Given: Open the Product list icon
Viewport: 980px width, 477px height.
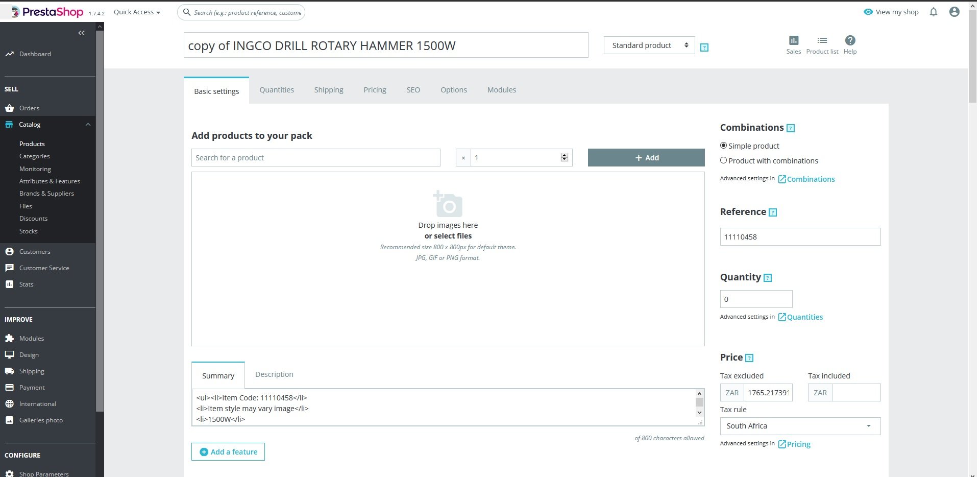Looking at the screenshot, I should point(822,40).
